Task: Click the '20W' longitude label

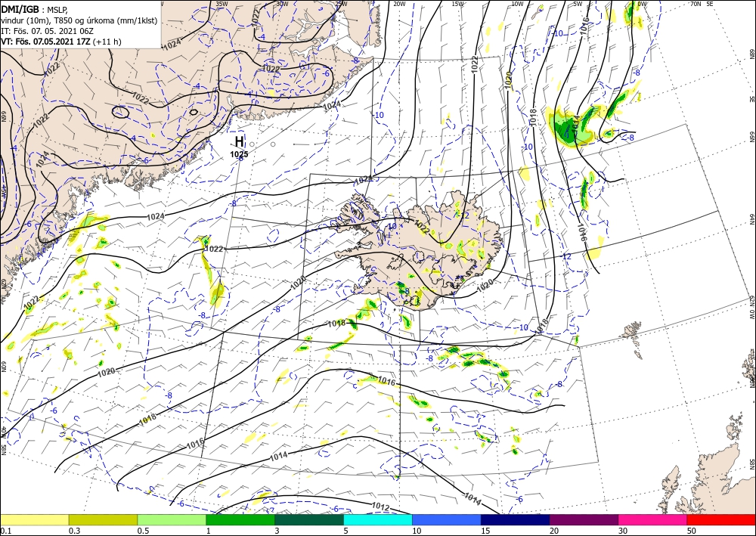Action: (399, 4)
